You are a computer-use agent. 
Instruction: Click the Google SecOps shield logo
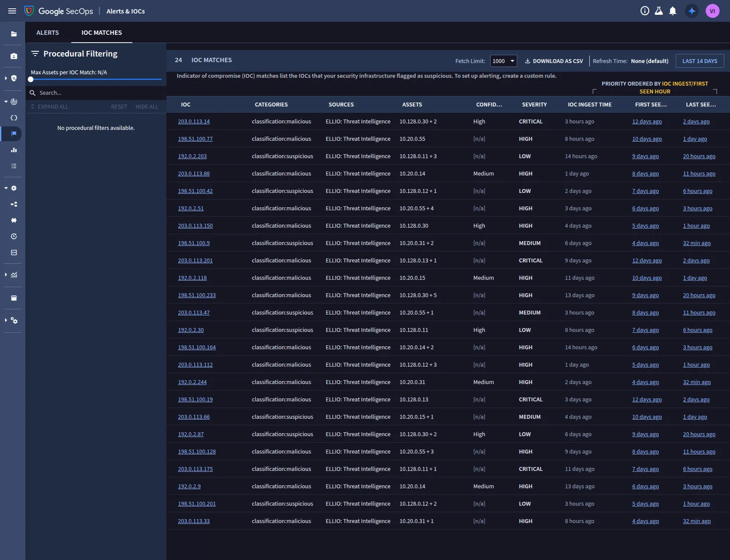coord(29,11)
